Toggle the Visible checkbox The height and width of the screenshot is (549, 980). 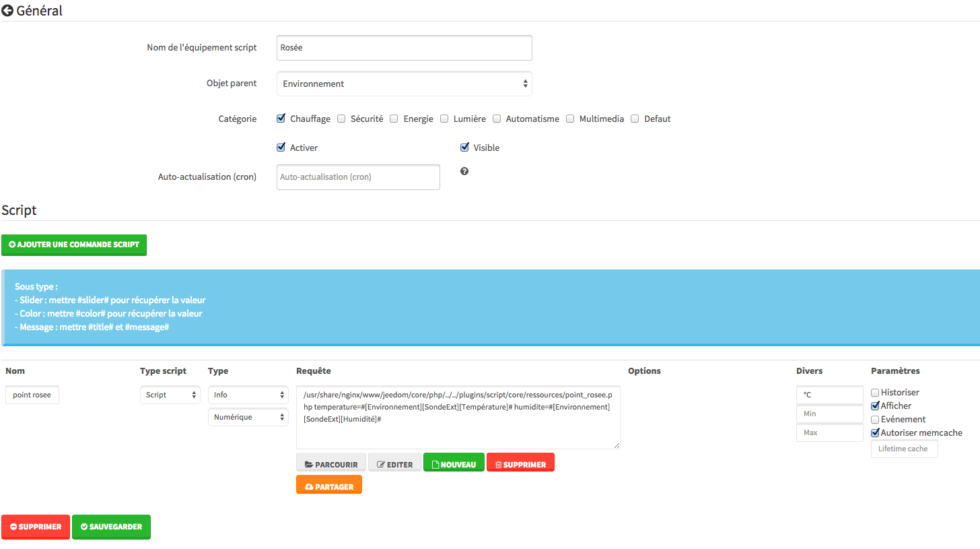(x=464, y=148)
